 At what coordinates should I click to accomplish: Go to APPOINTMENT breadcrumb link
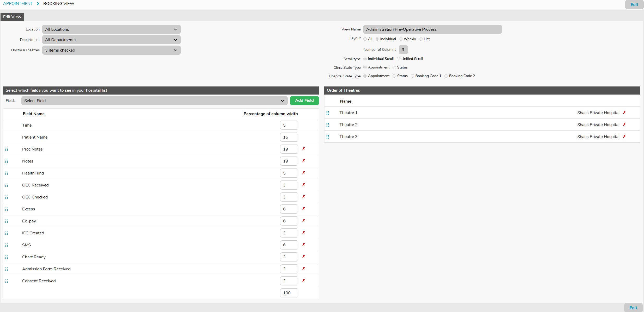point(18,4)
